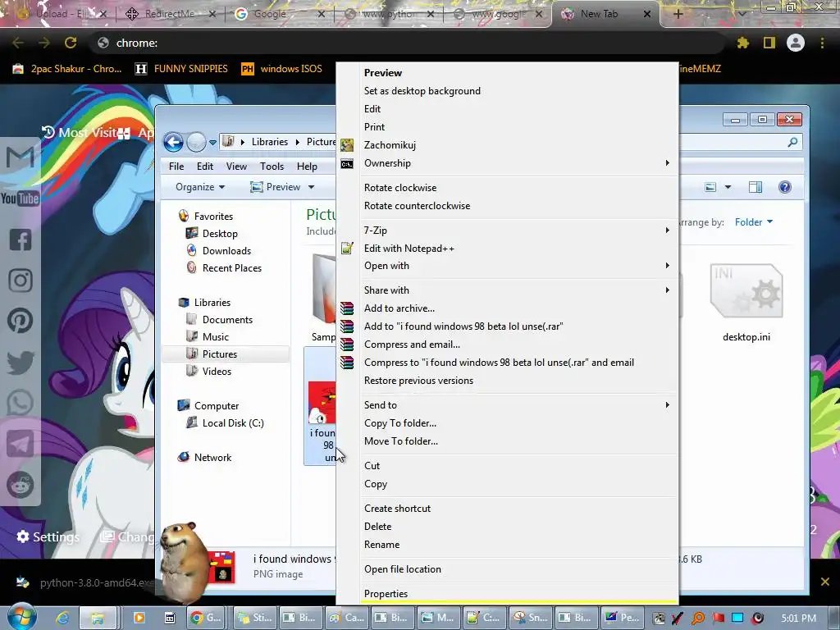Click the YouTube sidebar shortcut
Screen dimensions: 840x630
(21, 199)
